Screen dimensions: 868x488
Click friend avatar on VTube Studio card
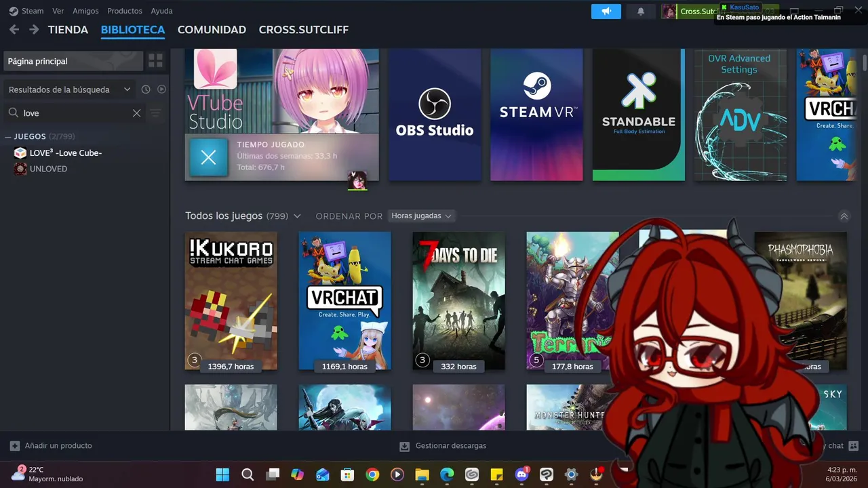coord(357,180)
